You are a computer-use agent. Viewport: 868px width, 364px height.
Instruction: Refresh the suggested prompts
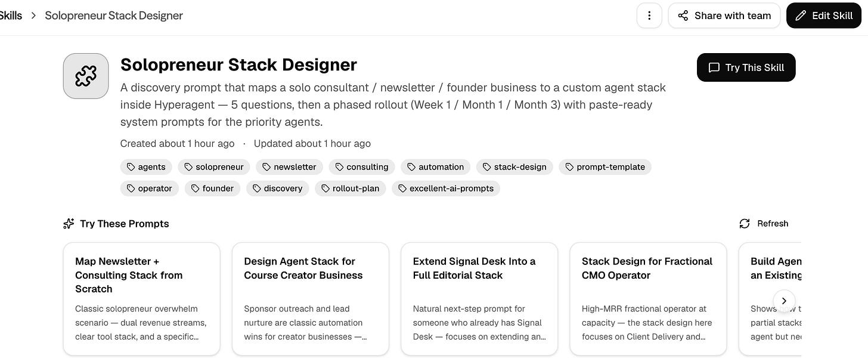tap(764, 224)
